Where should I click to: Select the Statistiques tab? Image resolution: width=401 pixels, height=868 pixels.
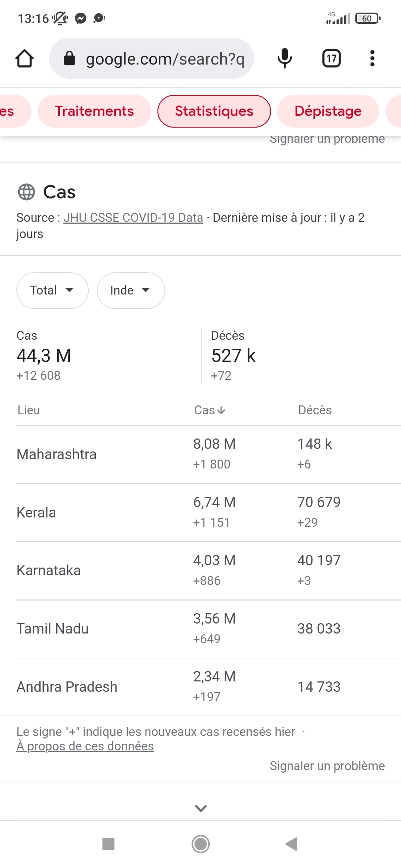coord(214,111)
